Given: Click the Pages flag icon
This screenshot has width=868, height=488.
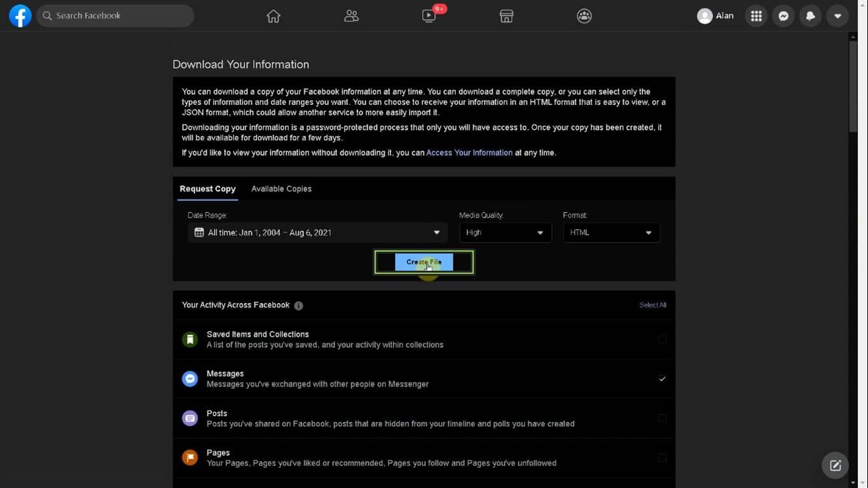Looking at the screenshot, I should [189, 457].
